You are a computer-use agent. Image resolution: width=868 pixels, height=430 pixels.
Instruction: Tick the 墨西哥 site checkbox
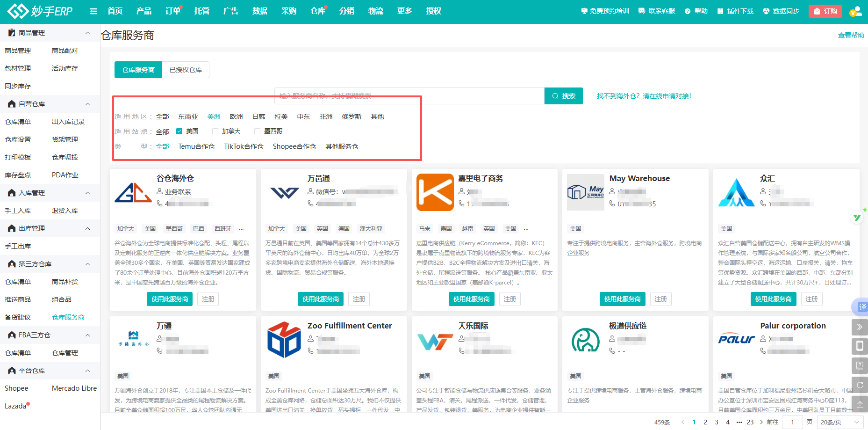[257, 131]
